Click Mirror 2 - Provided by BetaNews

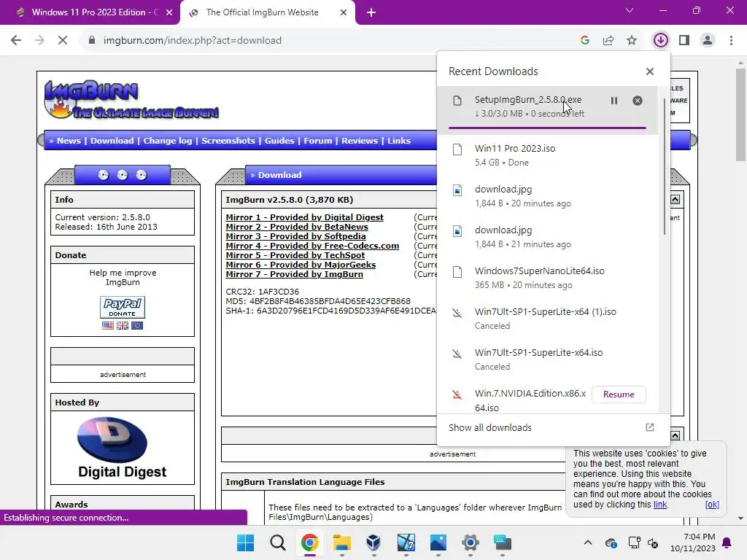pyautogui.click(x=297, y=227)
